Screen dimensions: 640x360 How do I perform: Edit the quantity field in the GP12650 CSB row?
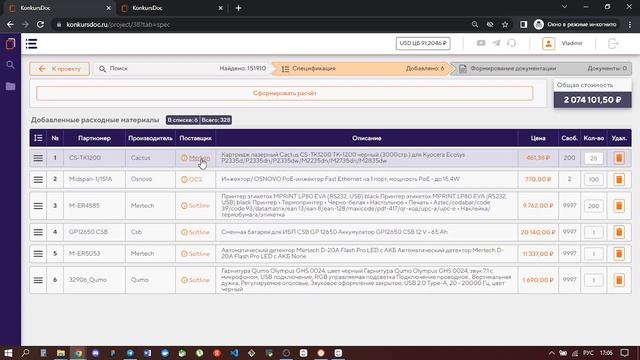(593, 232)
